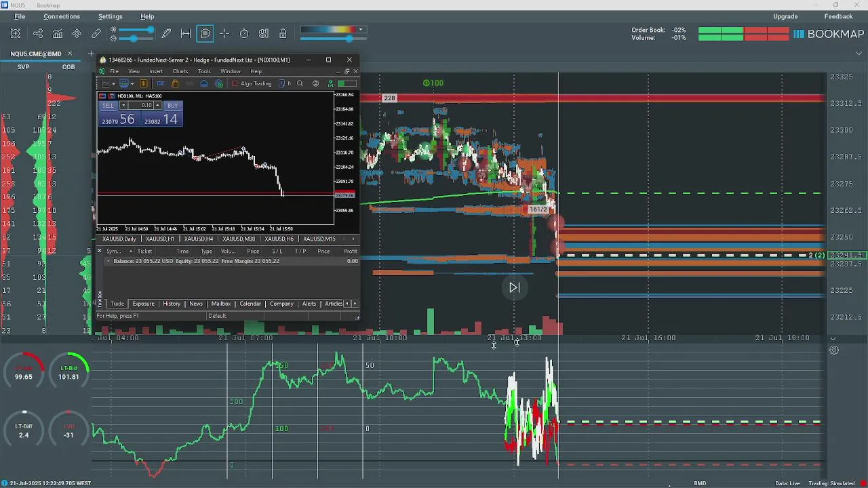Click the lot size field showing 0.10
868x488 pixels.
click(x=140, y=106)
